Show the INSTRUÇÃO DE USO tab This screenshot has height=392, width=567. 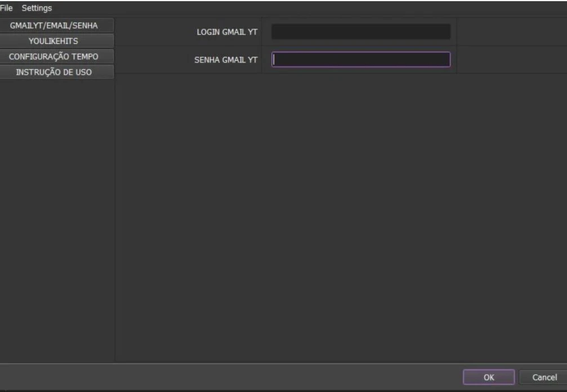point(57,72)
